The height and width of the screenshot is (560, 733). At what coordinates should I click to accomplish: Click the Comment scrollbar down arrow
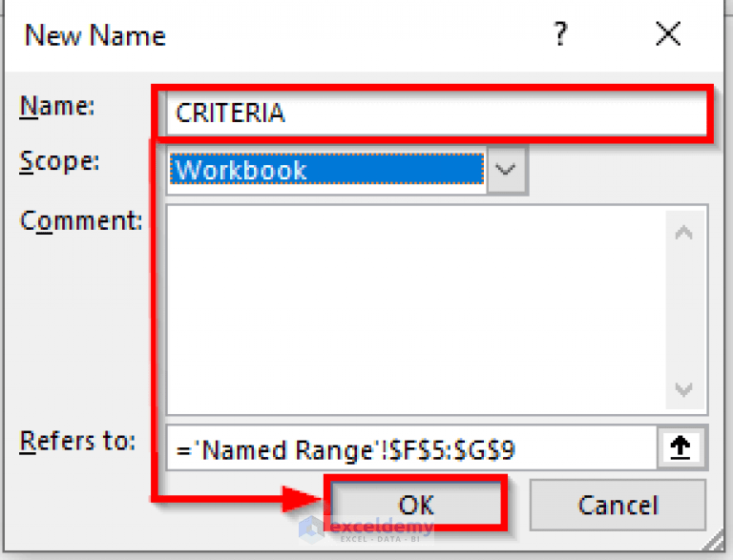[684, 389]
